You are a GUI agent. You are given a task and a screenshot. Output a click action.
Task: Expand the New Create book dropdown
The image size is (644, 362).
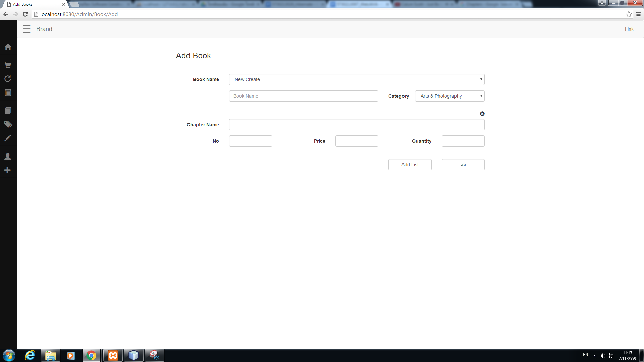(357, 79)
